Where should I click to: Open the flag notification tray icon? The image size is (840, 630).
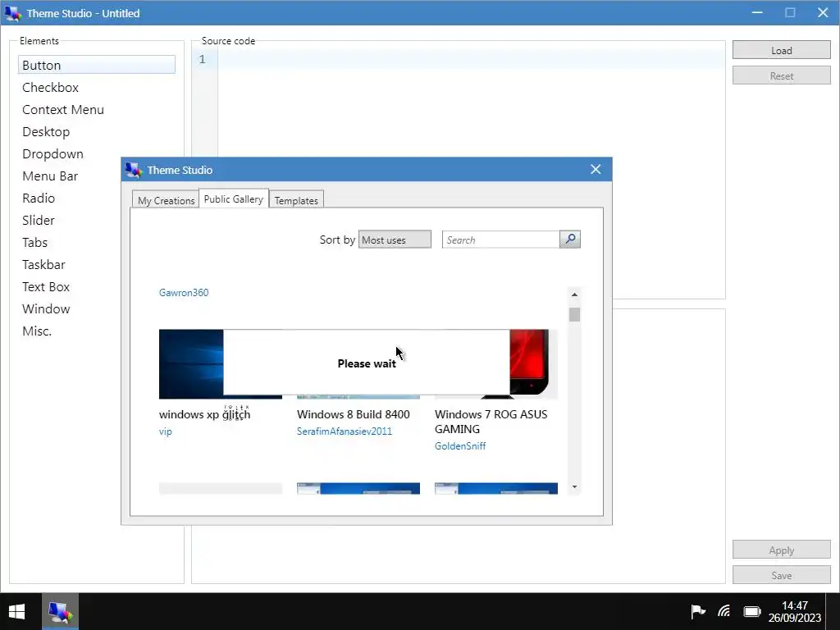[697, 611]
